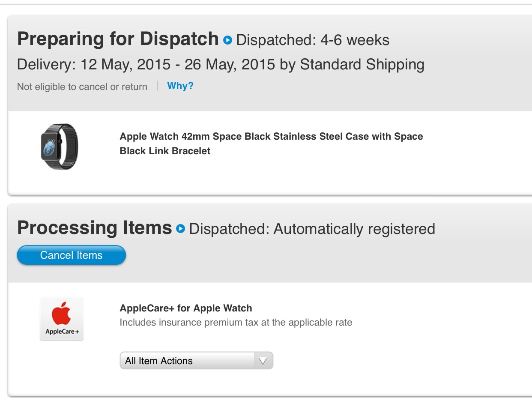The image size is (532, 398).
Task: Click blue arrow icon beside Preparing for Dispatch
Action: coord(227,40)
